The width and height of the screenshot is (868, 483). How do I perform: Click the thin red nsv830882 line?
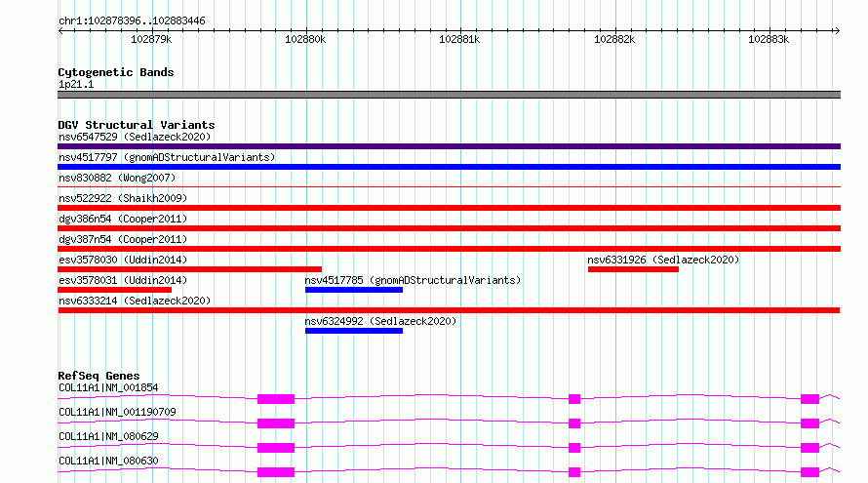449,187
